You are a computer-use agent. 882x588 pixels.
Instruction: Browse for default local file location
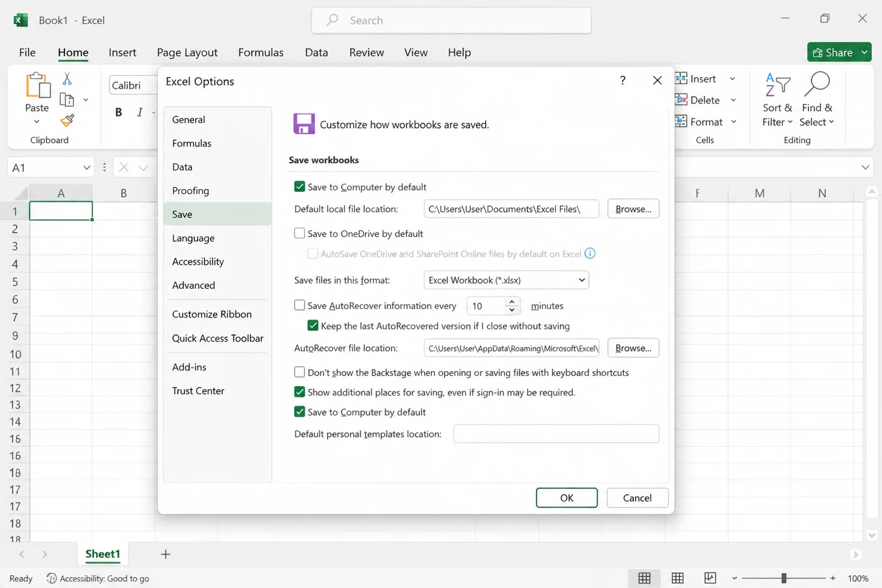[633, 209]
